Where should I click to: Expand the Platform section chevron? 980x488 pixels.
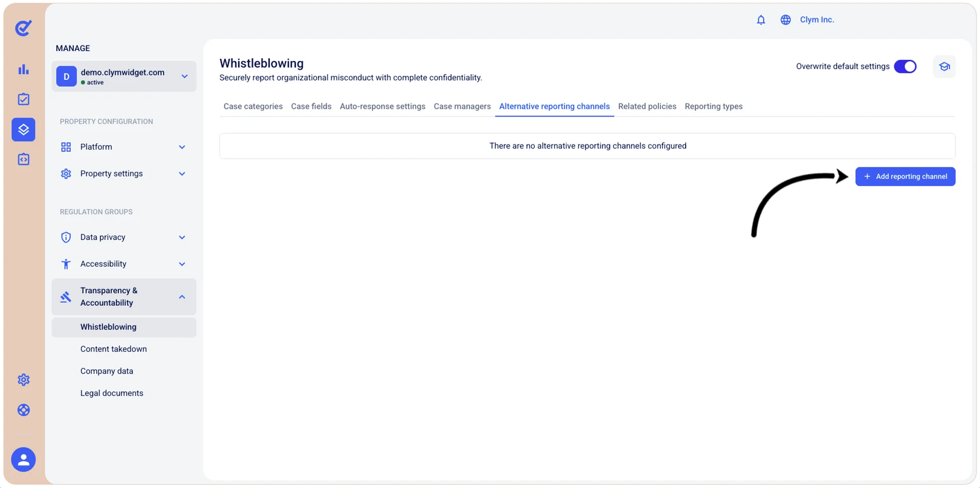182,147
